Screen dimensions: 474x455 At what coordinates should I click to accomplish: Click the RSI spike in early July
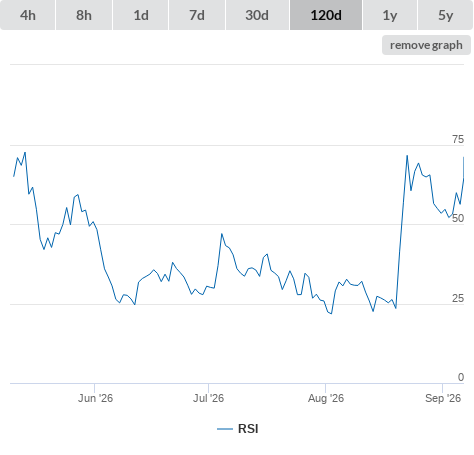(222, 234)
